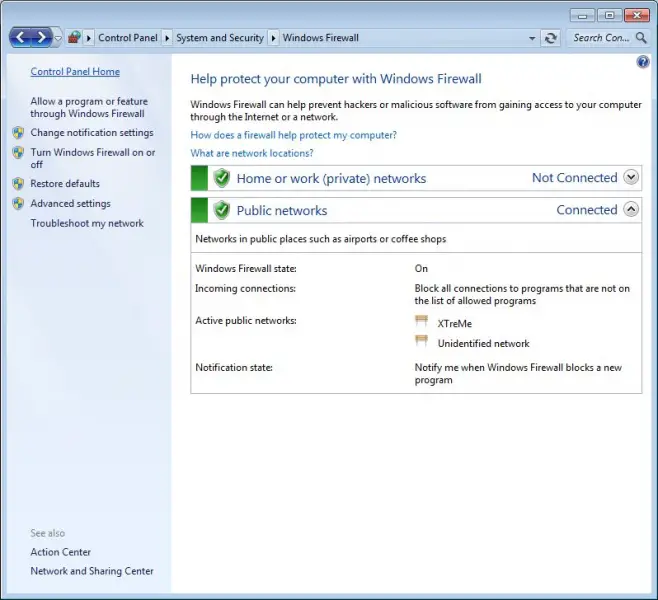Screen dimensions: 658x600
Task: Click Public networks heading
Action: click(x=282, y=210)
